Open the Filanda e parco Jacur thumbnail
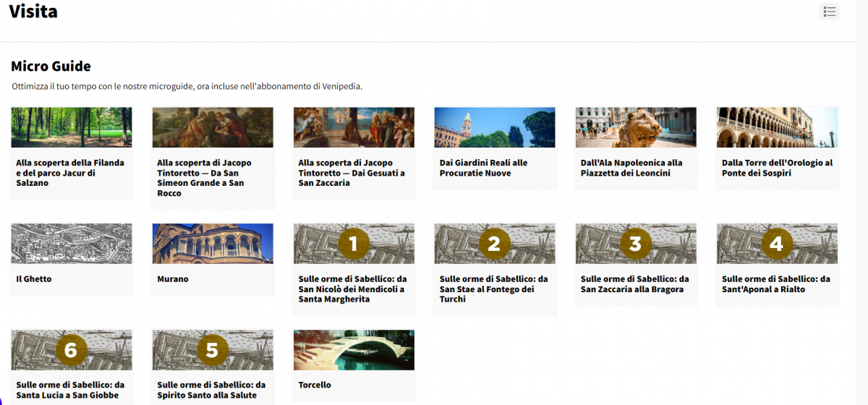 pos(72,127)
